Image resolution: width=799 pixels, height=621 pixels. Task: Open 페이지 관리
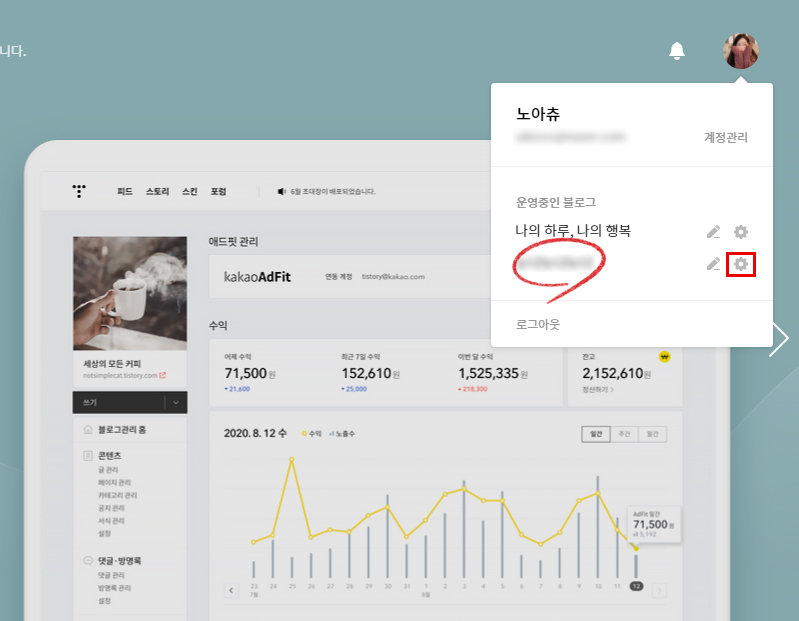pyautogui.click(x=114, y=482)
